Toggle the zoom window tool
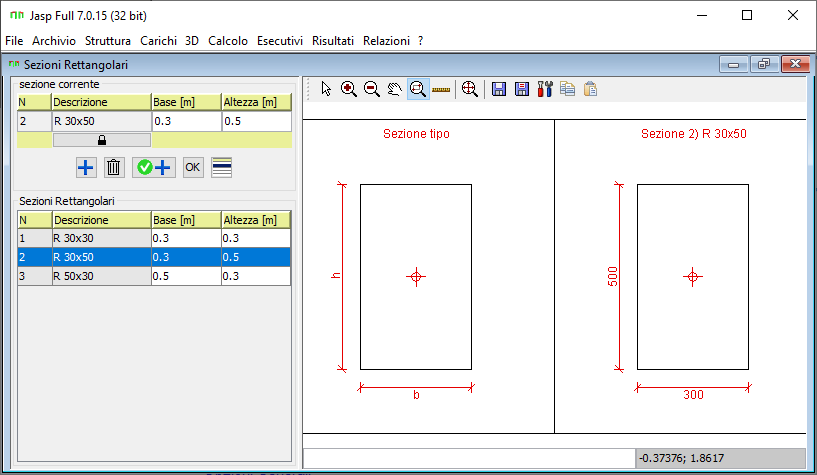 (418, 89)
